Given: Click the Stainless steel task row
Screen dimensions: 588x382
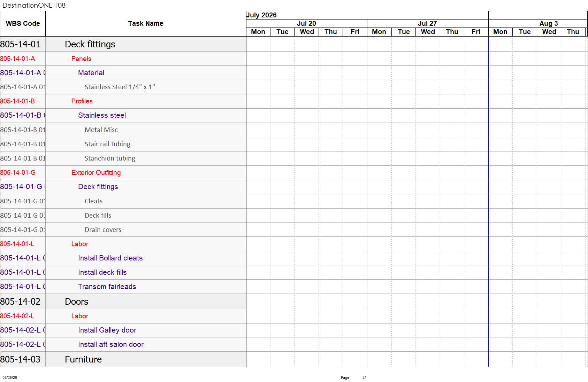Looking at the screenshot, I should pos(102,115).
